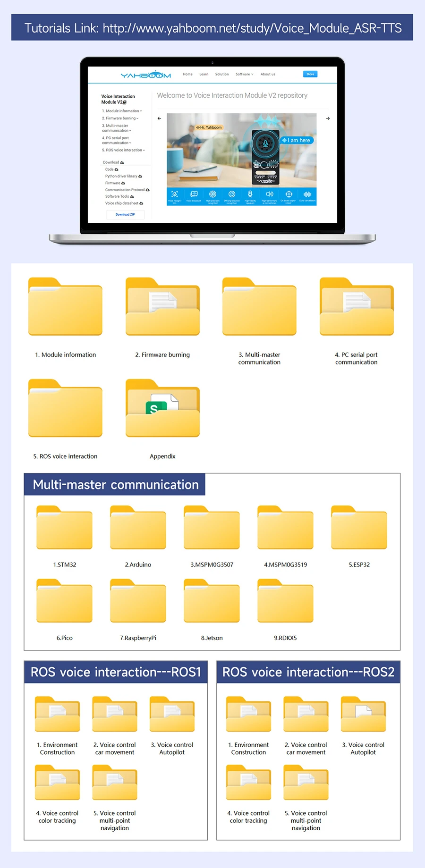Image resolution: width=425 pixels, height=868 pixels.
Task: Open the 2.Arduino folder
Action: click(x=138, y=528)
